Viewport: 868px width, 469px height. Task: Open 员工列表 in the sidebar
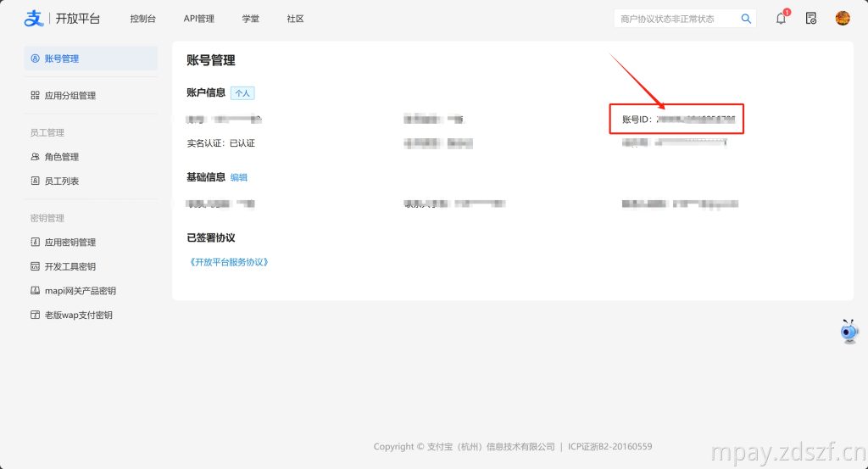tap(61, 181)
